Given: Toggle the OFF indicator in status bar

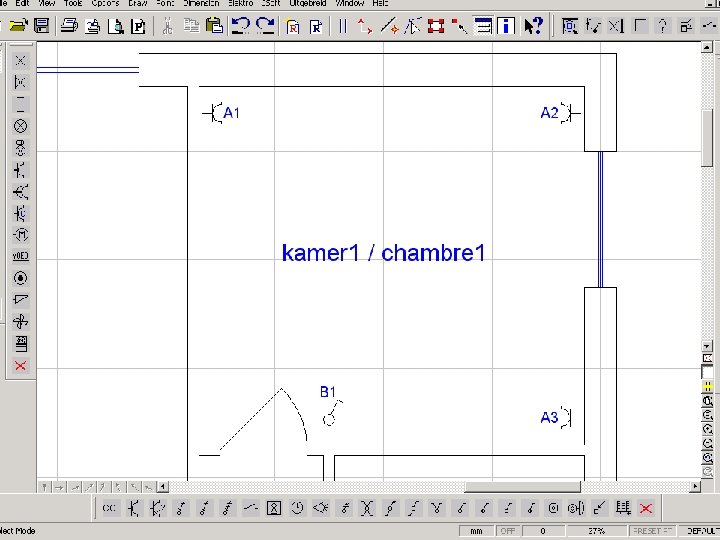Looking at the screenshot, I should (x=508, y=531).
